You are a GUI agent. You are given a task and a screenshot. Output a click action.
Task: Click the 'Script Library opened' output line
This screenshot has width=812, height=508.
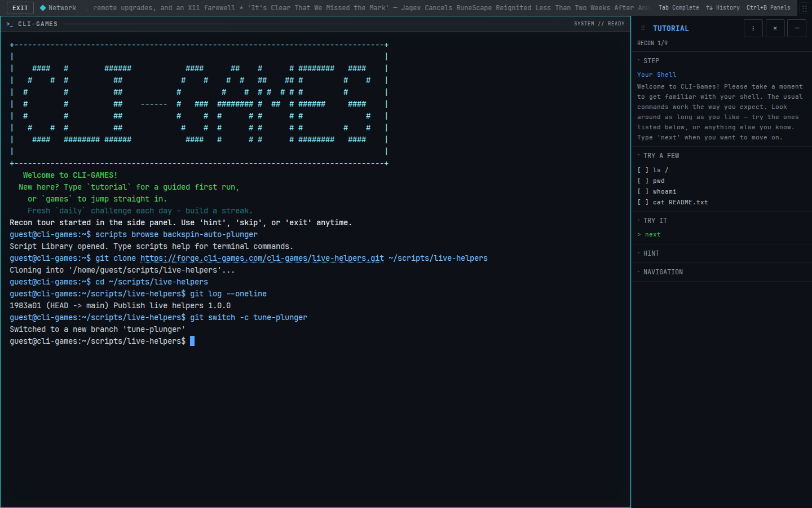pyautogui.click(x=152, y=246)
